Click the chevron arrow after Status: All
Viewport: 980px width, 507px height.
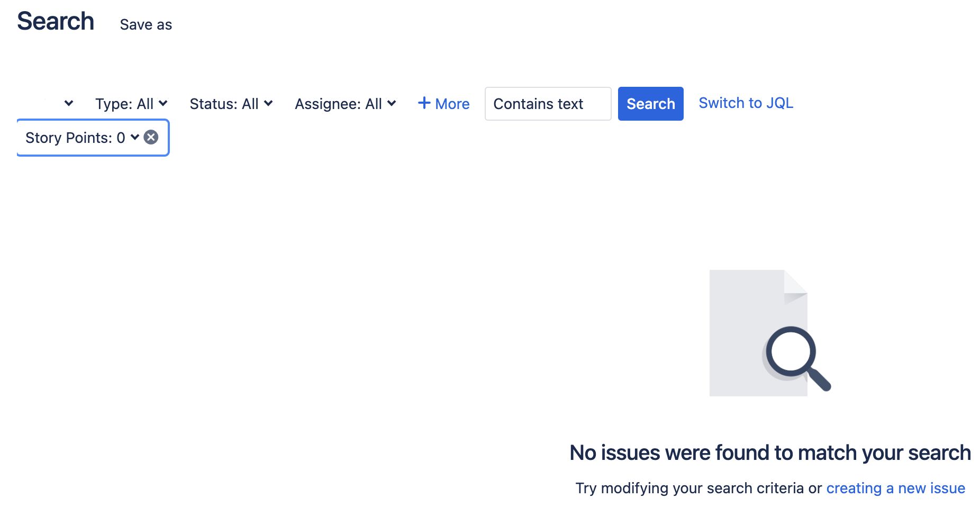(x=268, y=103)
